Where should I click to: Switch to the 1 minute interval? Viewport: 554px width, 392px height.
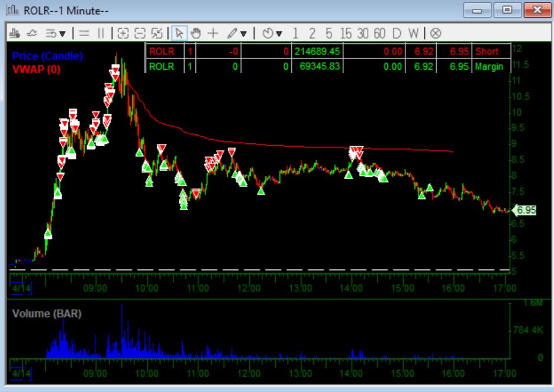coord(295,34)
